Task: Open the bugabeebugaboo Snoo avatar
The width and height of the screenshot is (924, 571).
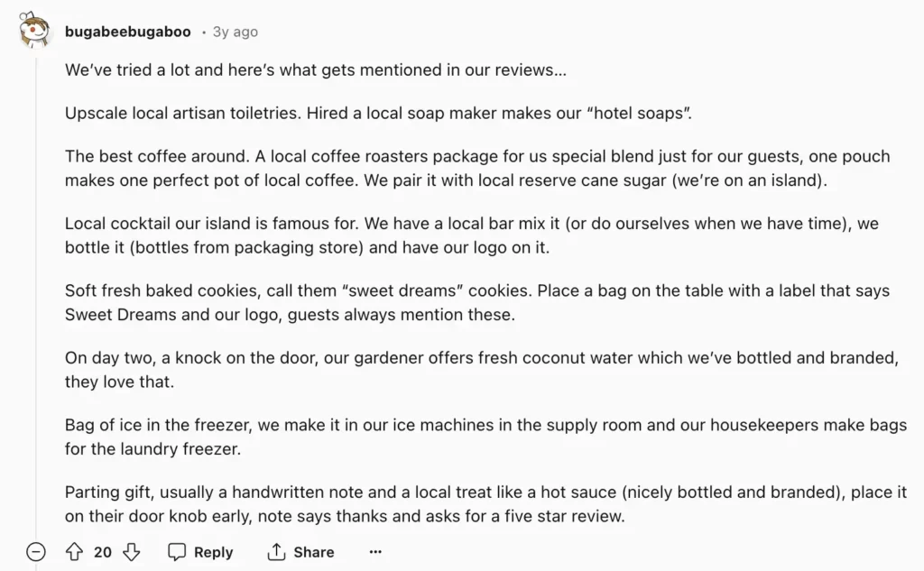Action: coord(36,32)
